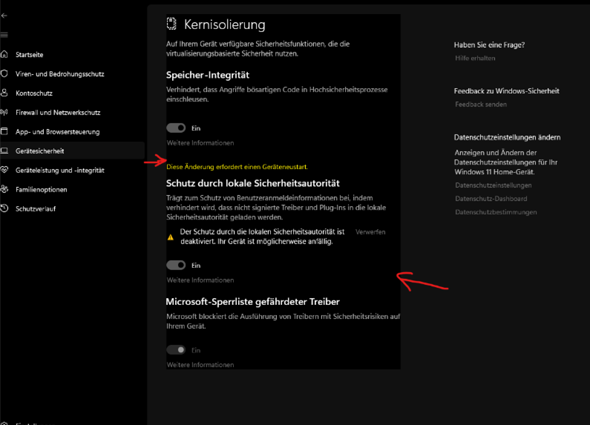Click the Haben Sie eine Frage? heading
This screenshot has height=425, width=590.
pos(489,45)
